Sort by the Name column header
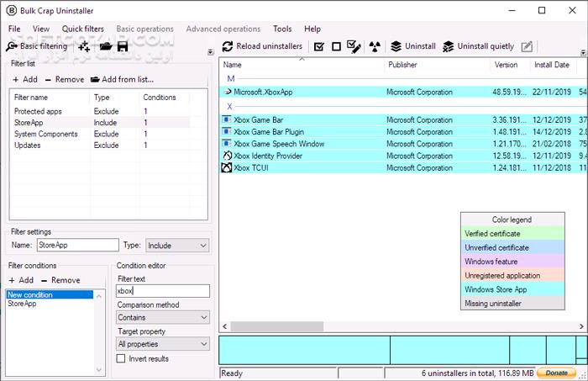588x381 pixels. coord(302,65)
